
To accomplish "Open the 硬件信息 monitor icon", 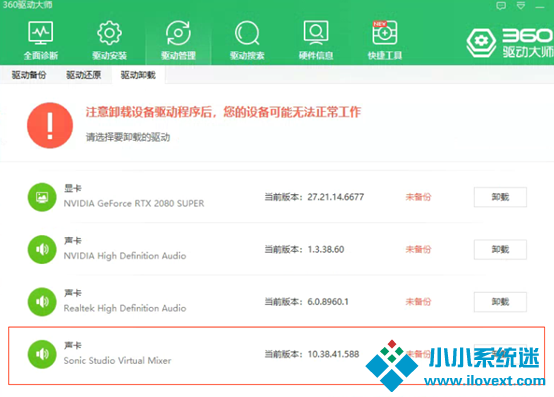I will pos(316,33).
